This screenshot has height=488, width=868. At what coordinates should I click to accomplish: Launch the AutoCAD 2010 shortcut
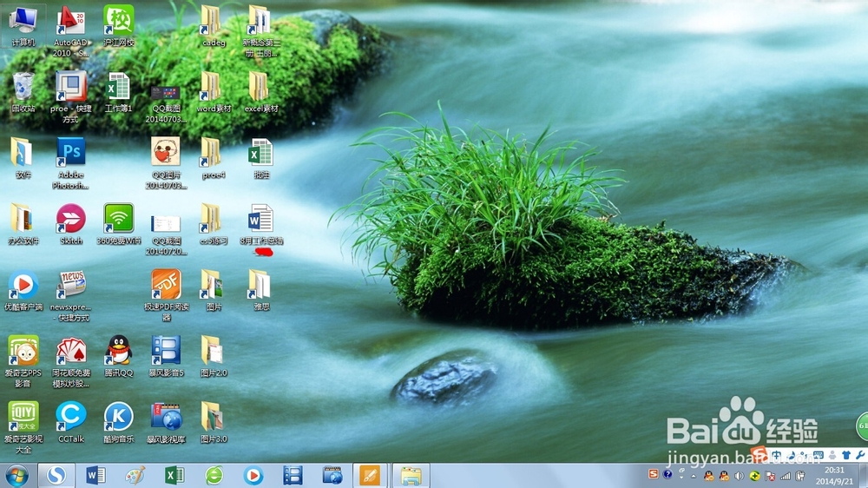(x=71, y=31)
